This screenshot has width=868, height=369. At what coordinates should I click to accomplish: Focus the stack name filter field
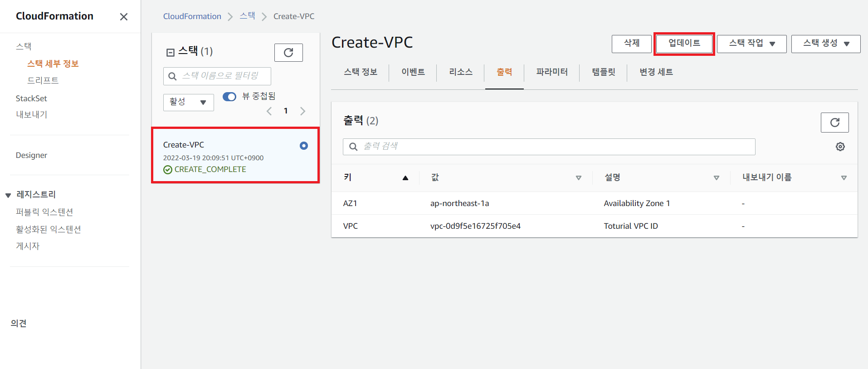tap(217, 76)
